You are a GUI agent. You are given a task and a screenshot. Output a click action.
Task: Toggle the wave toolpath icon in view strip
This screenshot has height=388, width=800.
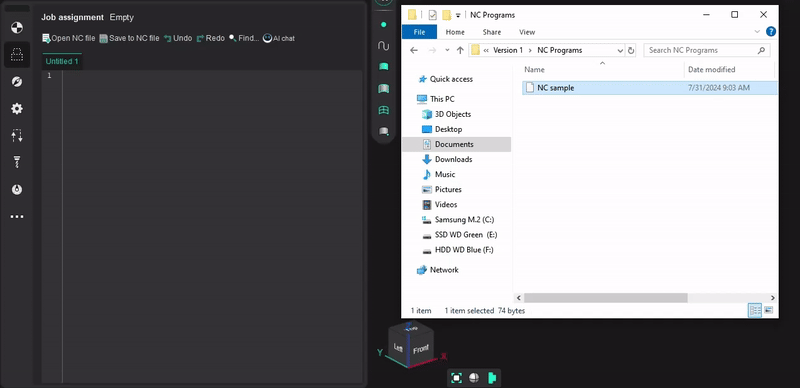tap(384, 46)
